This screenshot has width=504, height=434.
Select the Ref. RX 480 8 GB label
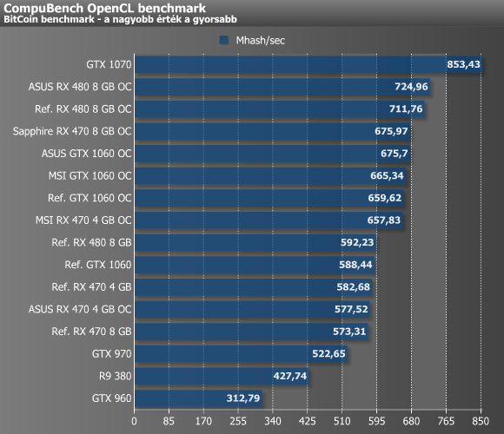91,242
